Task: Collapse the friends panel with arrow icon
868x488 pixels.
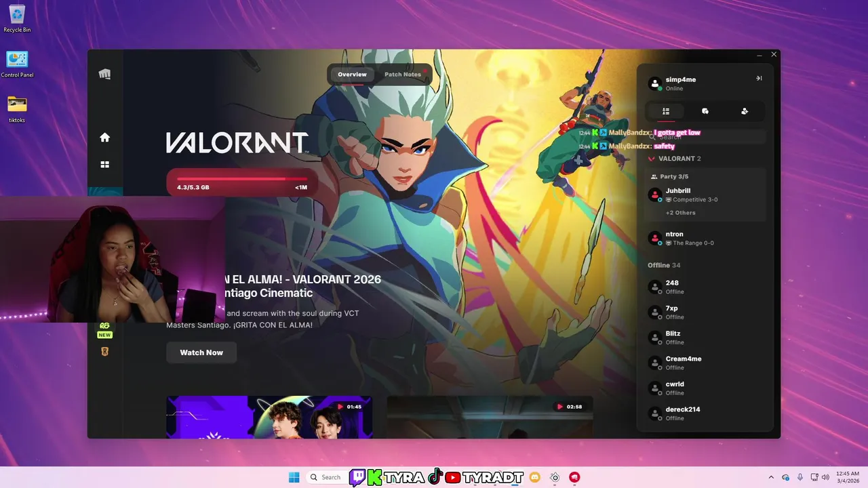Action: [759, 79]
